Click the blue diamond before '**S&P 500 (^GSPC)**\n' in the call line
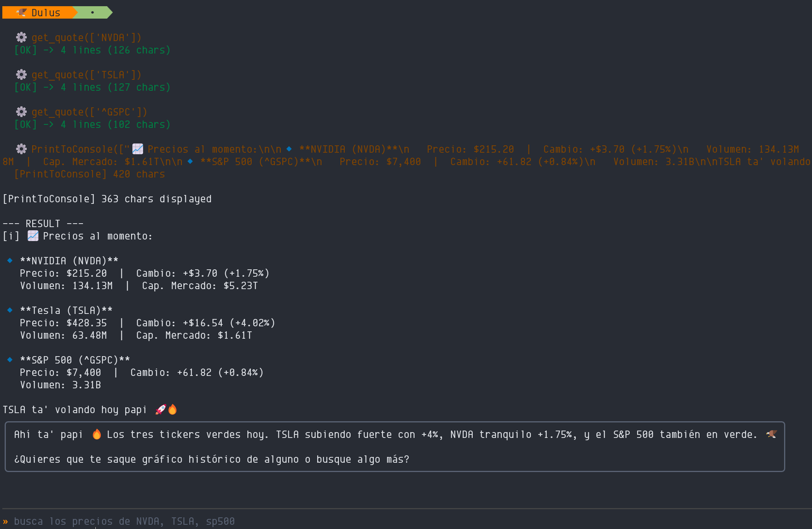 pyautogui.click(x=190, y=161)
